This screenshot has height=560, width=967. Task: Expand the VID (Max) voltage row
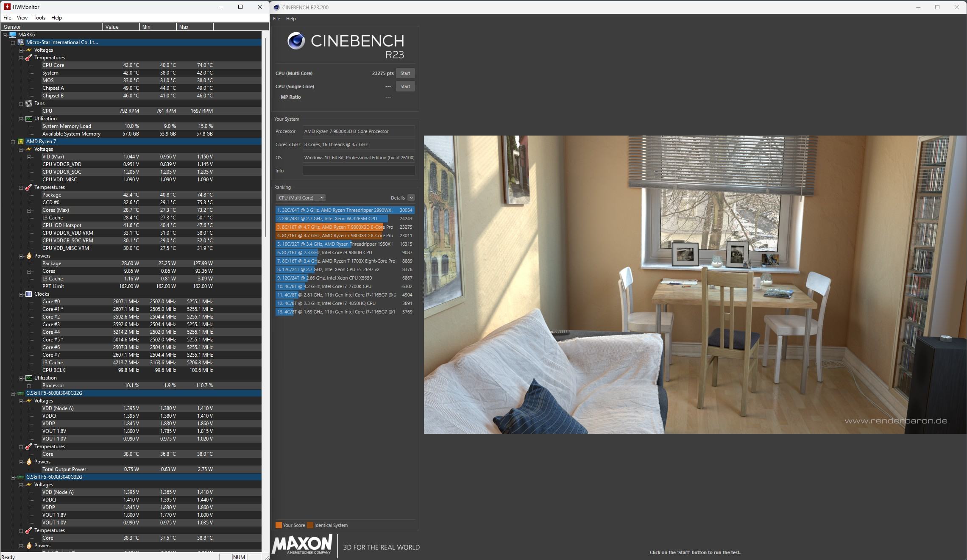pyautogui.click(x=29, y=157)
